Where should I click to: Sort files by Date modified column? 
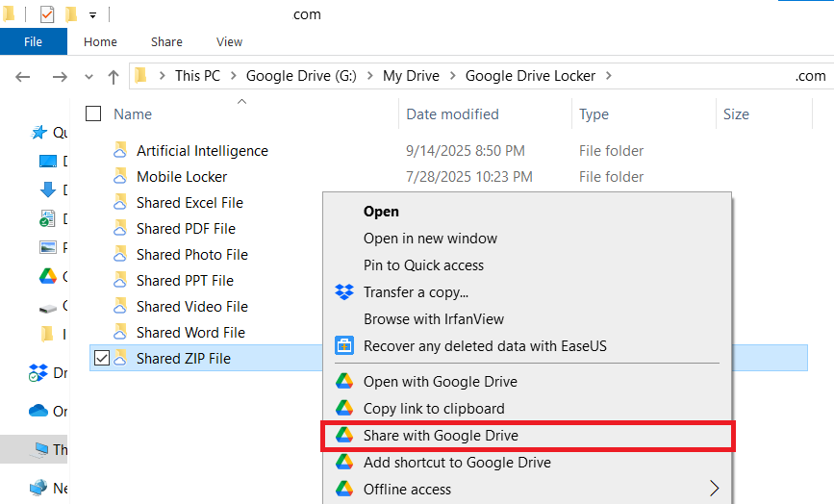point(452,114)
